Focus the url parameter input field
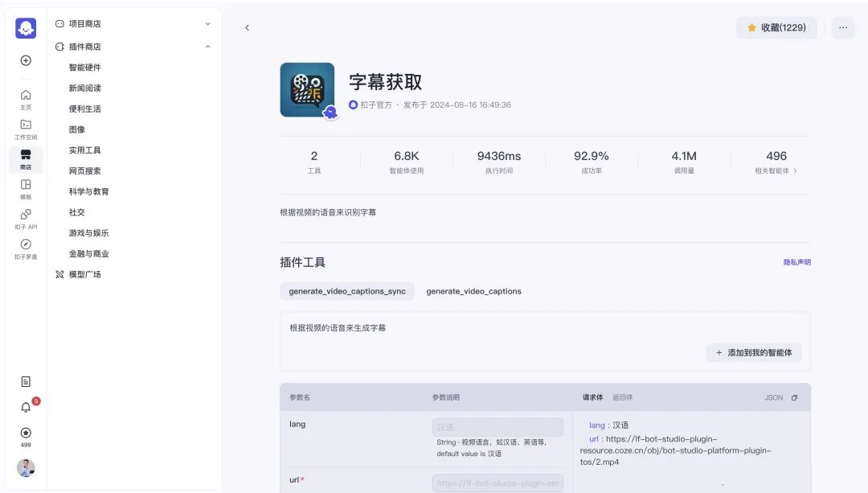Screen dimensions: 868x493 click(x=497, y=483)
